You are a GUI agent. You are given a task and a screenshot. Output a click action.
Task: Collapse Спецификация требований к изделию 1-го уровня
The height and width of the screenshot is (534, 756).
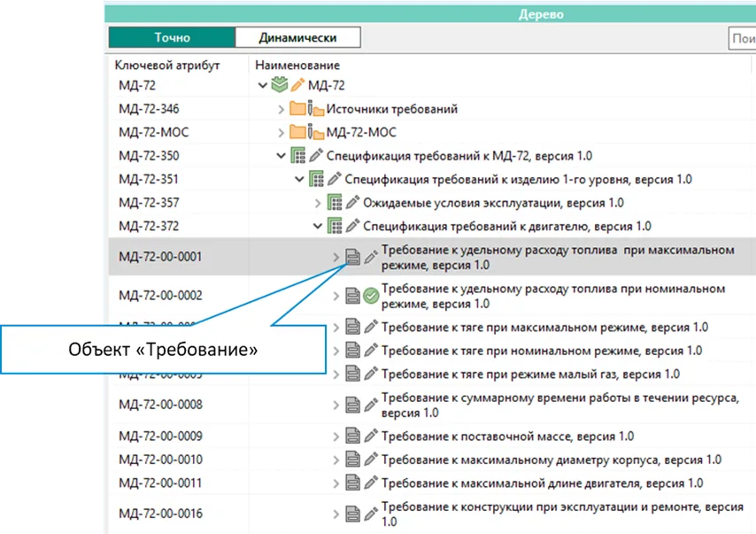[x=299, y=180]
